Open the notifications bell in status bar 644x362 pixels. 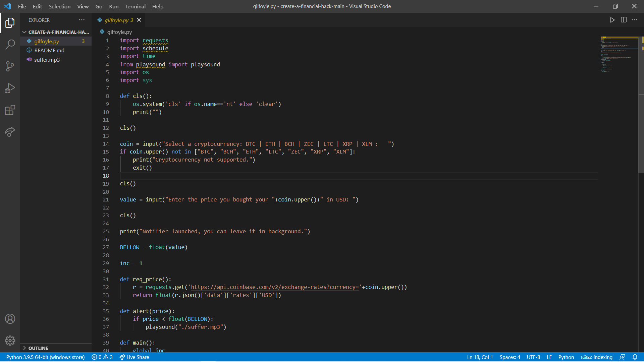635,357
